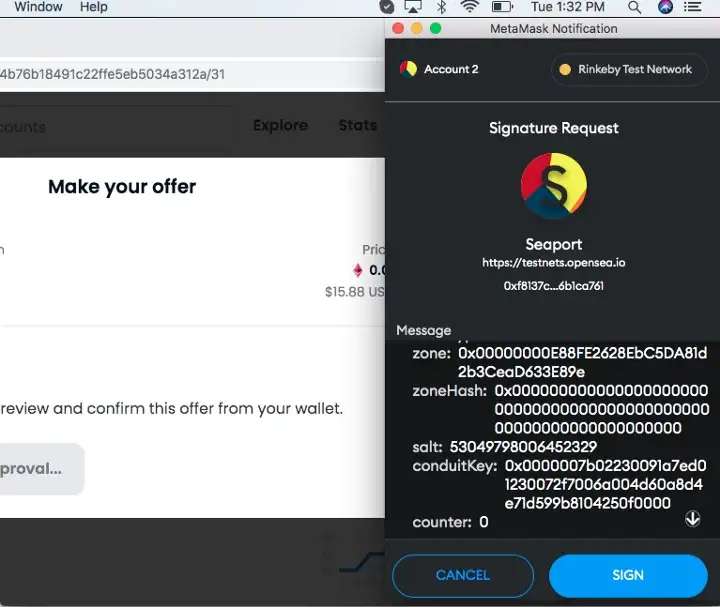This screenshot has height=607, width=720.
Task: Click the SIGN button in MetaMask
Action: (628, 575)
